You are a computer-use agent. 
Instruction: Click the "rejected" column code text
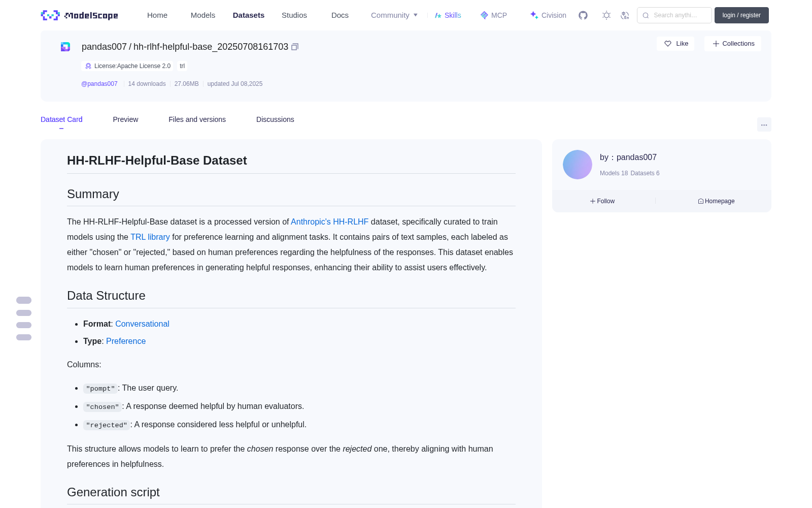coord(107,425)
